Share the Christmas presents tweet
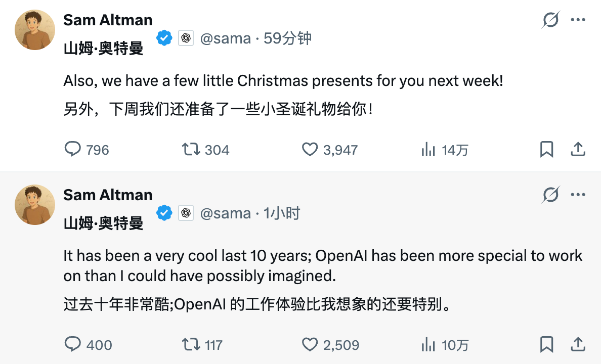The image size is (601, 364). point(577,149)
